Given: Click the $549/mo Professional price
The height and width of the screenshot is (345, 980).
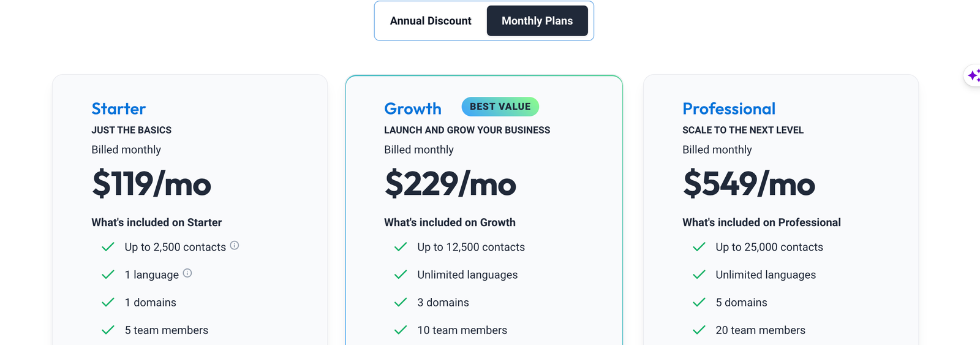Looking at the screenshot, I should point(749,184).
